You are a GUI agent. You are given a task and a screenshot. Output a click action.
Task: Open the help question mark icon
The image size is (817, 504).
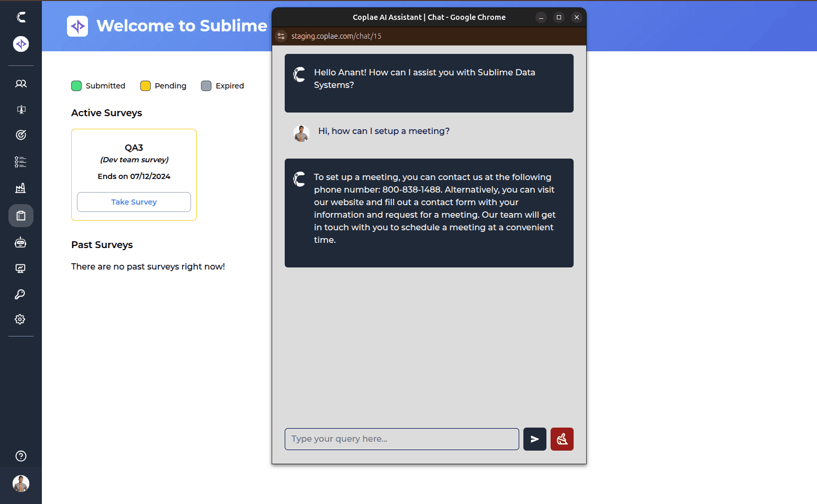21,456
